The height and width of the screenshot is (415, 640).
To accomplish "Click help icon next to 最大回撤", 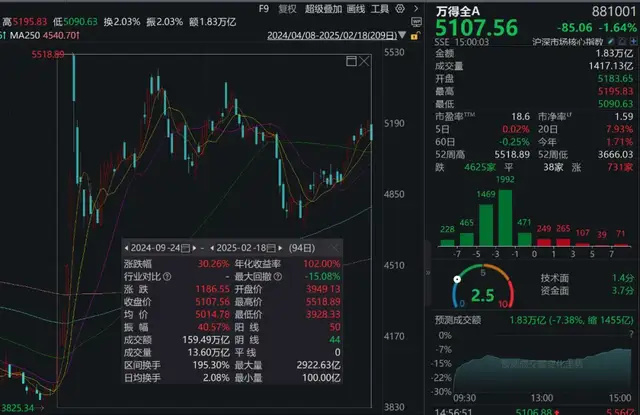I will tap(278, 277).
